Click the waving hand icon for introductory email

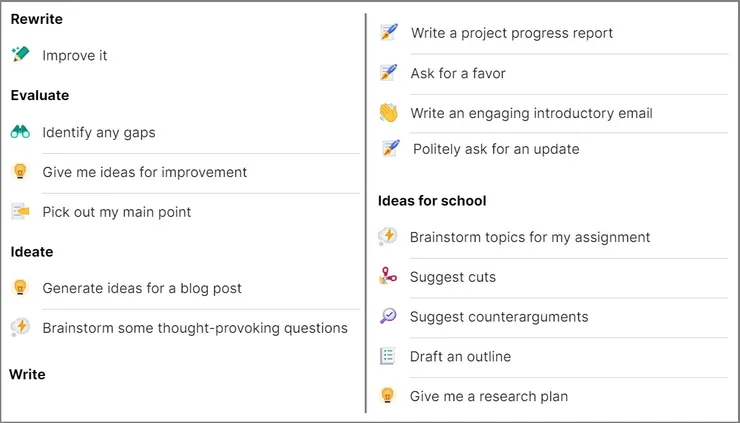389,113
